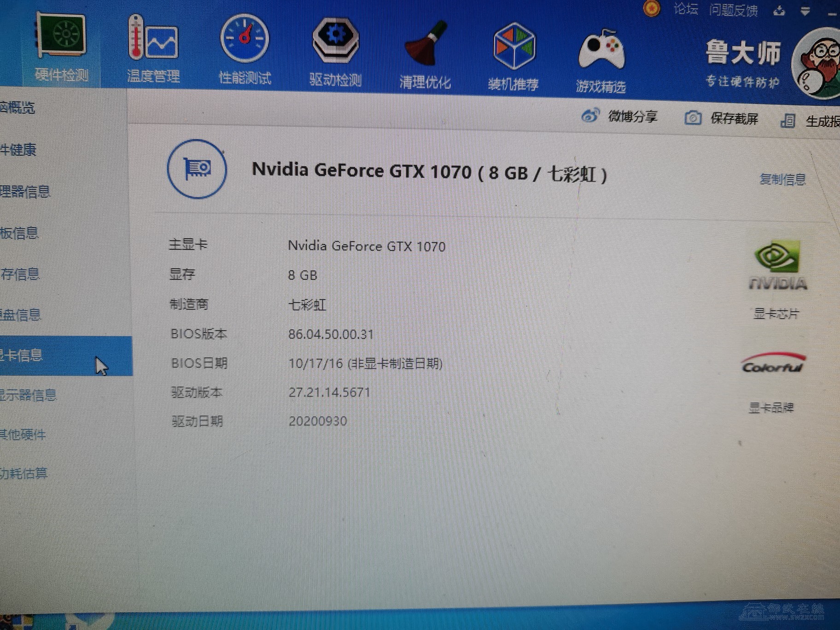Click the 问题反馈 feedback link
Viewport: 840px width, 630px height.
(733, 10)
